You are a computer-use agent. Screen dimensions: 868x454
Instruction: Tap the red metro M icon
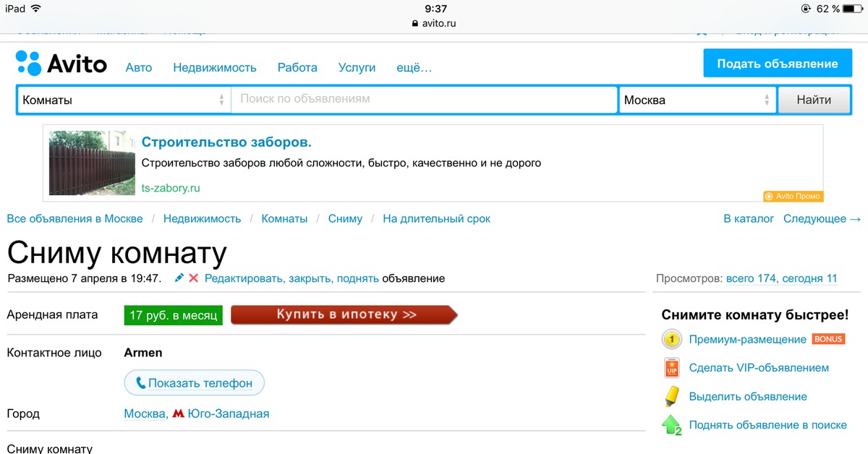178,414
